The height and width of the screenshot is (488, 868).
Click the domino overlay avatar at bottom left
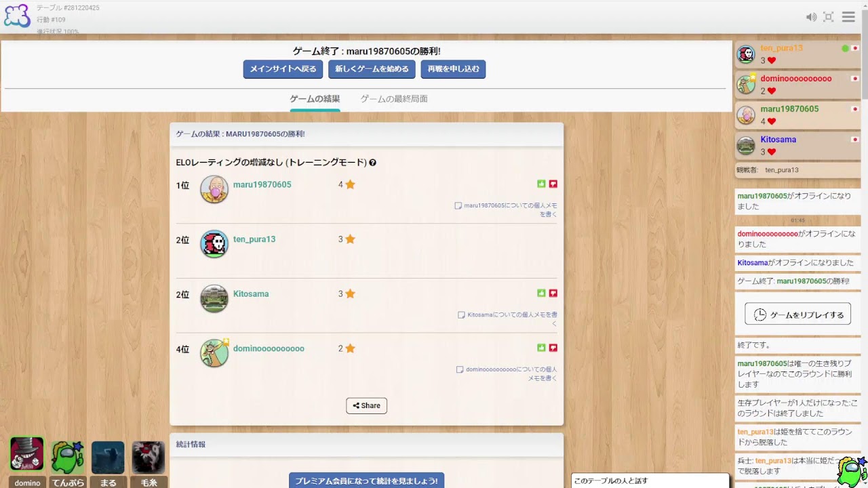click(x=27, y=455)
